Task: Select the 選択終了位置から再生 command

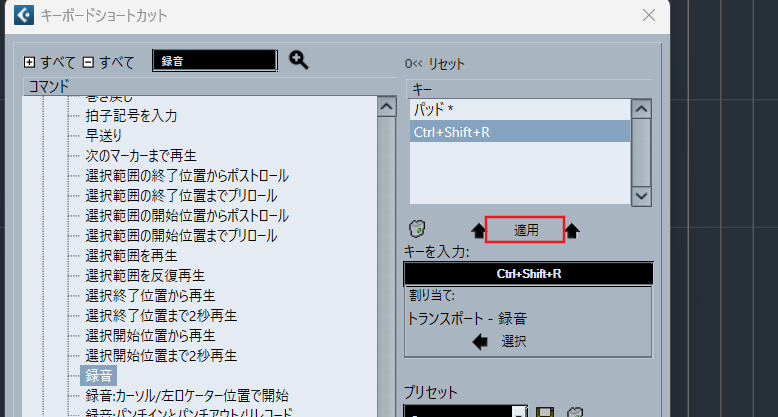Action: coord(150,295)
